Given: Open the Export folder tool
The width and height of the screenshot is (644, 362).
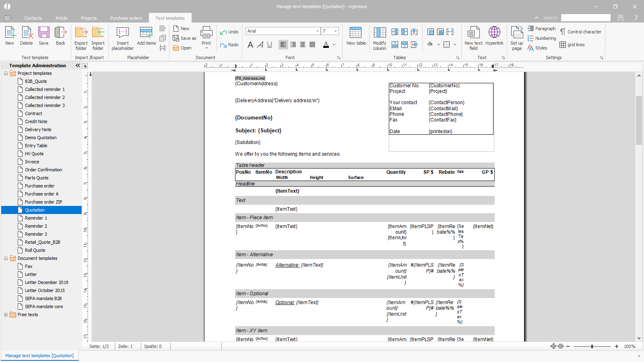Looking at the screenshot, I should point(81,33).
